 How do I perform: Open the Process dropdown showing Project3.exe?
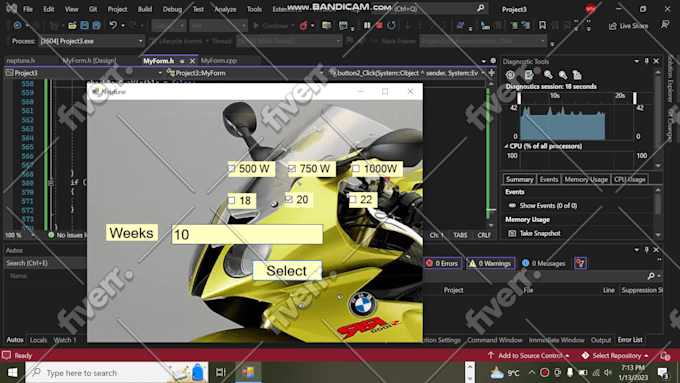tap(91, 41)
